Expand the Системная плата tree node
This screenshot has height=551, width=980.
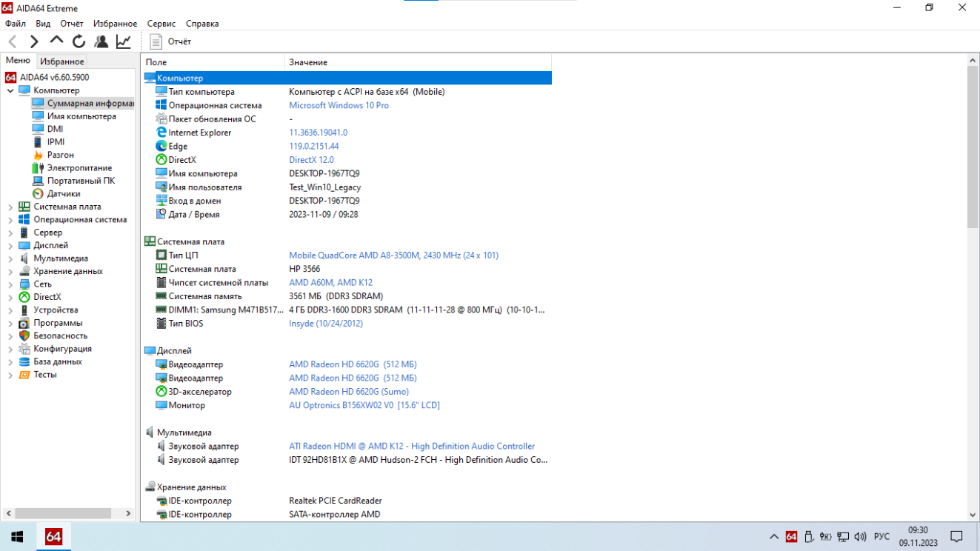click(10, 207)
